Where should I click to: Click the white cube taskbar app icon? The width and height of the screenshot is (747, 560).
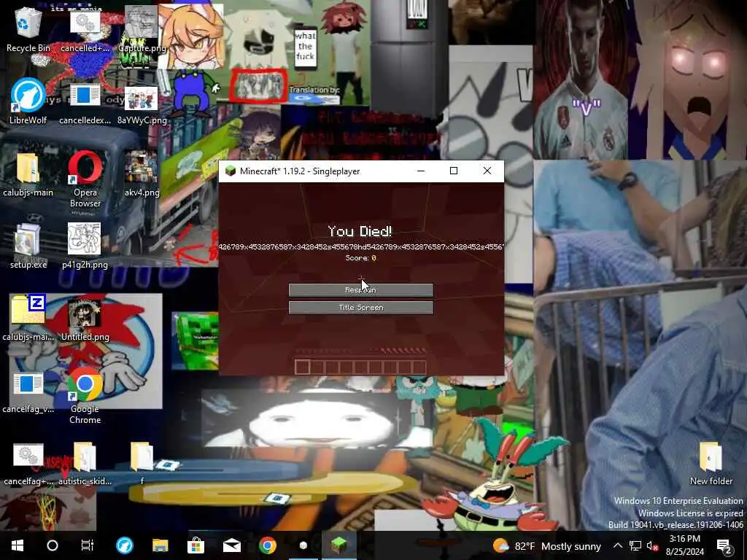pos(303,545)
